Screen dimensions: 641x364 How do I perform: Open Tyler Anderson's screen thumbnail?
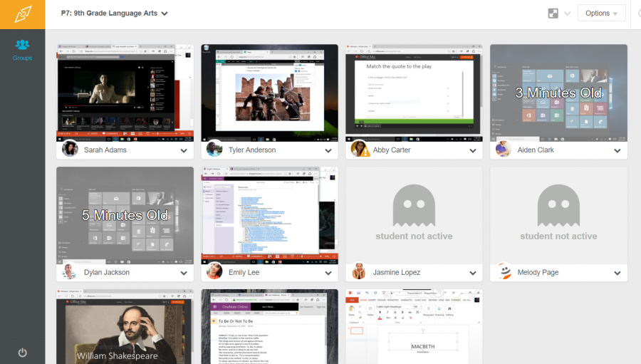click(x=270, y=93)
